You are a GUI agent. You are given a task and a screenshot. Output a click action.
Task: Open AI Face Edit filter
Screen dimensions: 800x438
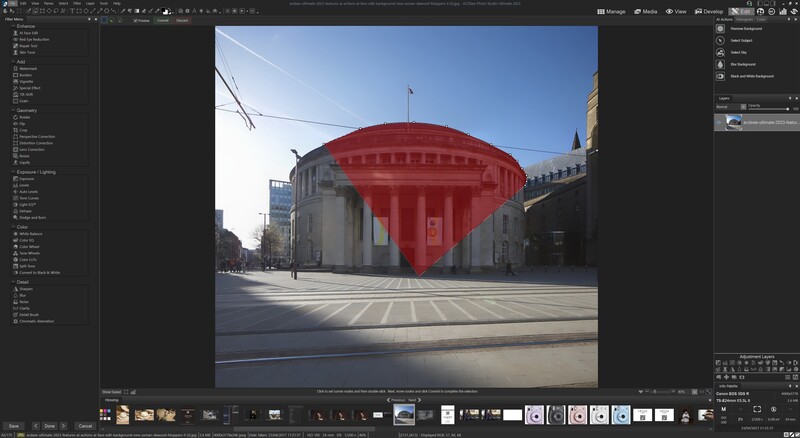(28, 33)
